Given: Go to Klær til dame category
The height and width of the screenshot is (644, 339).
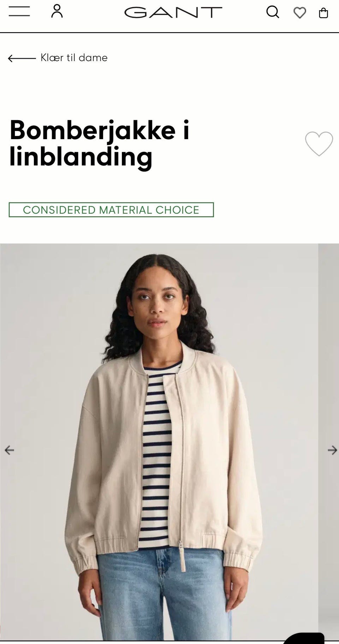Looking at the screenshot, I should click(x=74, y=58).
